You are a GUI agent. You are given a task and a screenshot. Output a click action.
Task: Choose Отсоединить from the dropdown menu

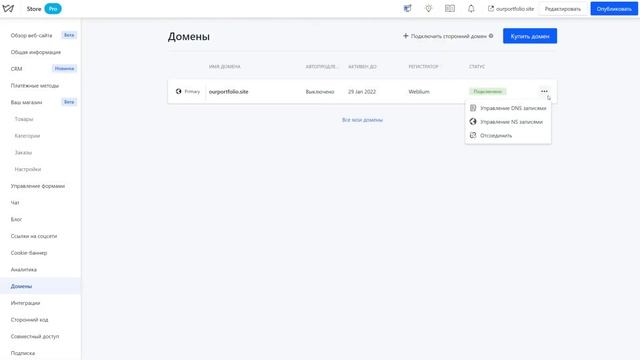[508, 135]
